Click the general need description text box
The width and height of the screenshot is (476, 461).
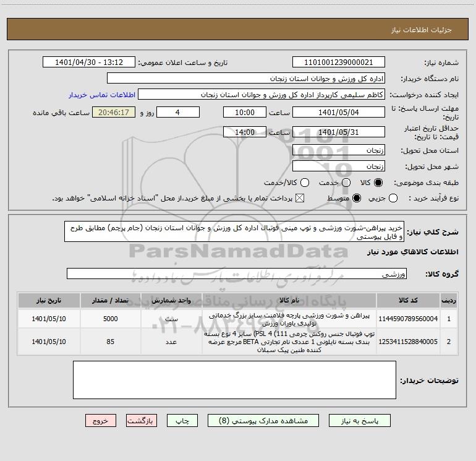coord(234,232)
